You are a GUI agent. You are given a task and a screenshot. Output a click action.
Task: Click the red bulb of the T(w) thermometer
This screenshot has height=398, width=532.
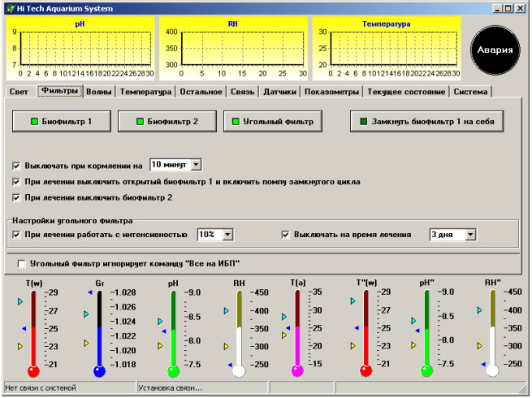tap(33, 371)
